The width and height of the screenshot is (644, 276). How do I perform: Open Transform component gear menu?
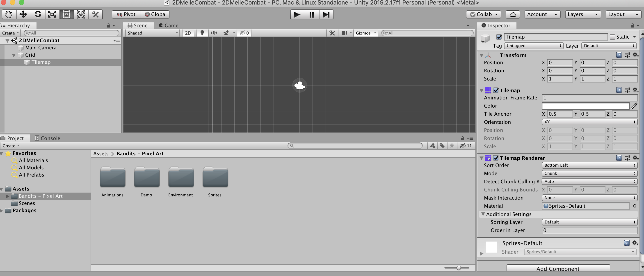635,55
